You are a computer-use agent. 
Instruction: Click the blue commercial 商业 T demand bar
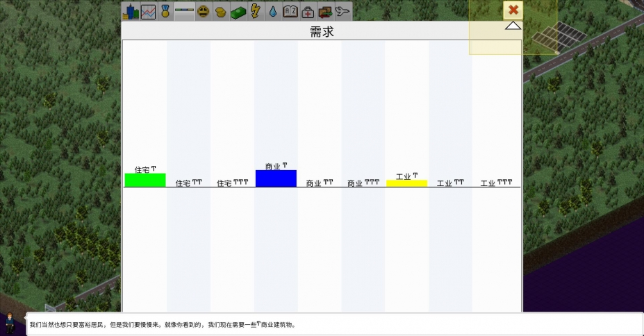coord(276,178)
